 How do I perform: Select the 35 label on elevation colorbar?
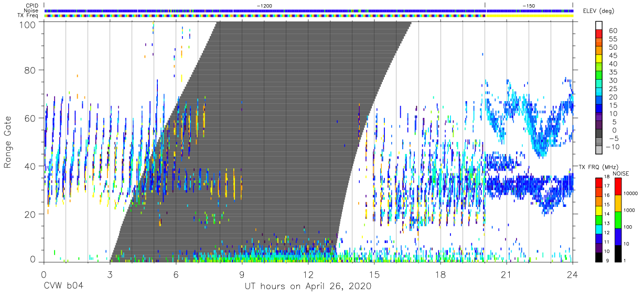tap(613, 72)
